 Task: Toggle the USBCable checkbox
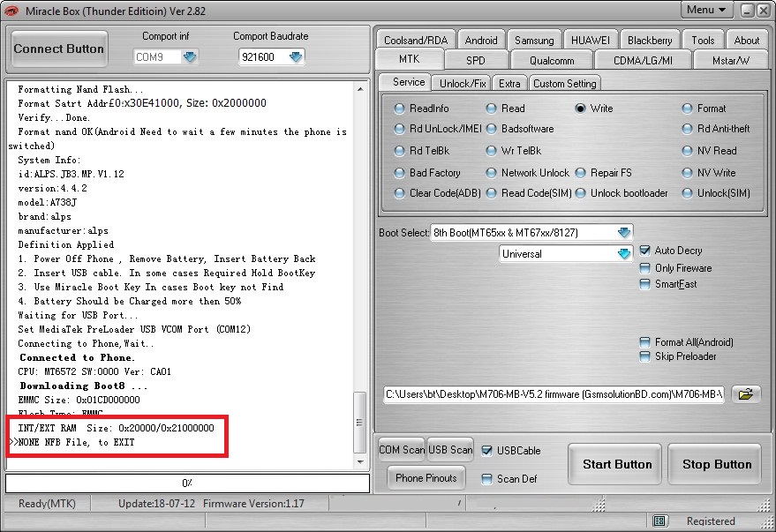[x=487, y=451]
